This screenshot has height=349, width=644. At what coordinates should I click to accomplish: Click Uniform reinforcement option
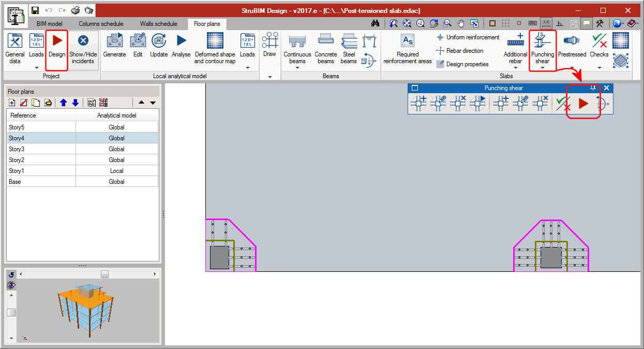pos(468,37)
